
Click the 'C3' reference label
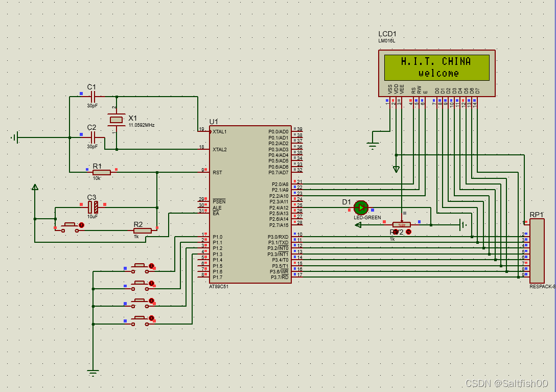pos(91,197)
